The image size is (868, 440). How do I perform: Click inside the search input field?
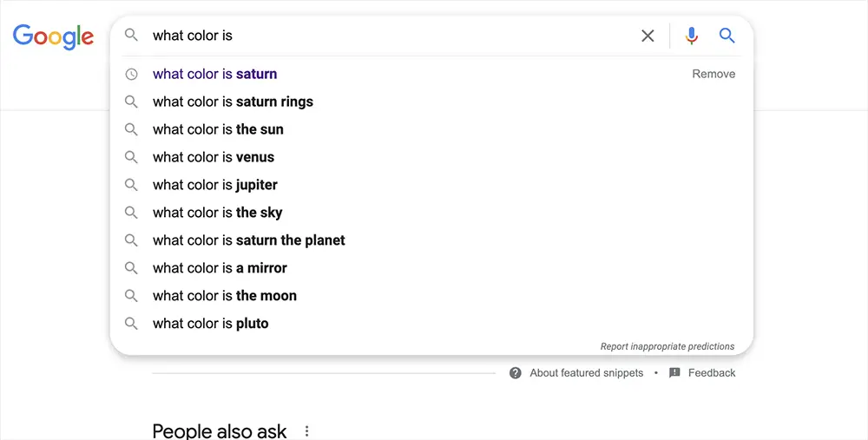(391, 36)
